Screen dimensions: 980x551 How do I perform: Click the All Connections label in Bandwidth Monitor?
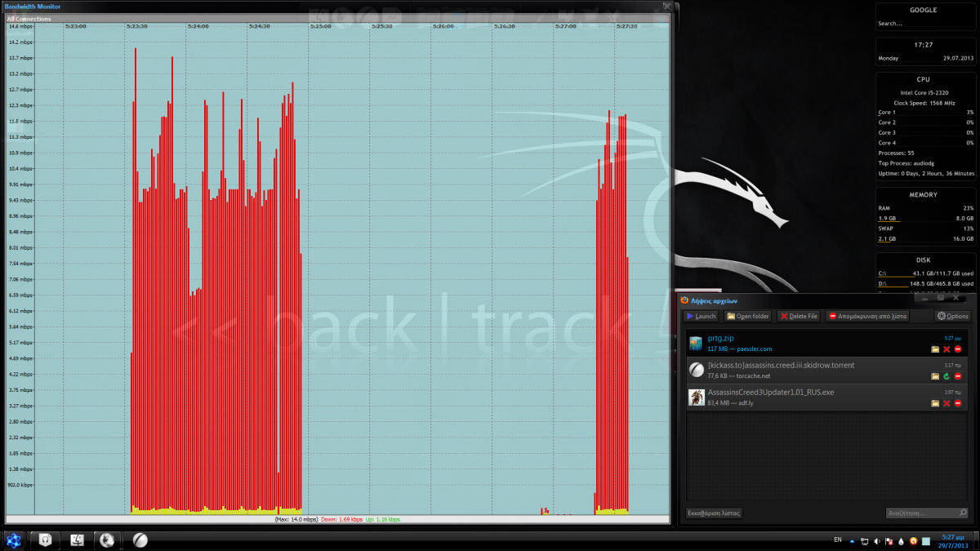[x=29, y=18]
